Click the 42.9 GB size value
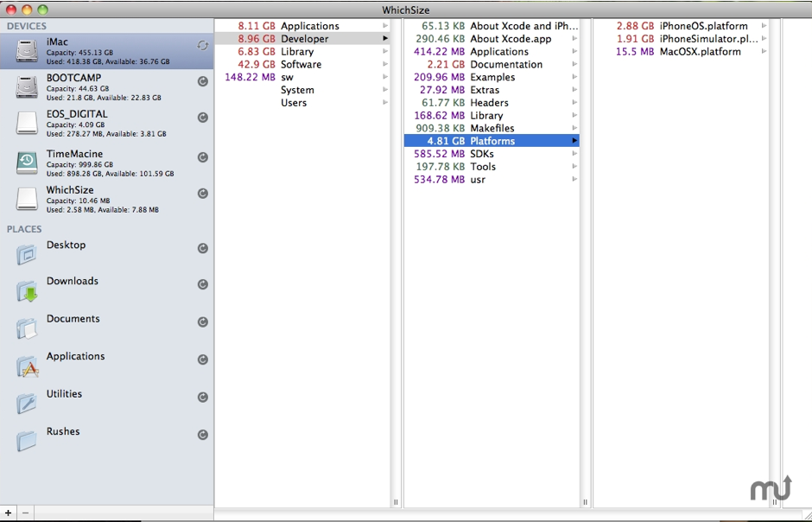Screen dimensions: 812x522 tap(257, 64)
